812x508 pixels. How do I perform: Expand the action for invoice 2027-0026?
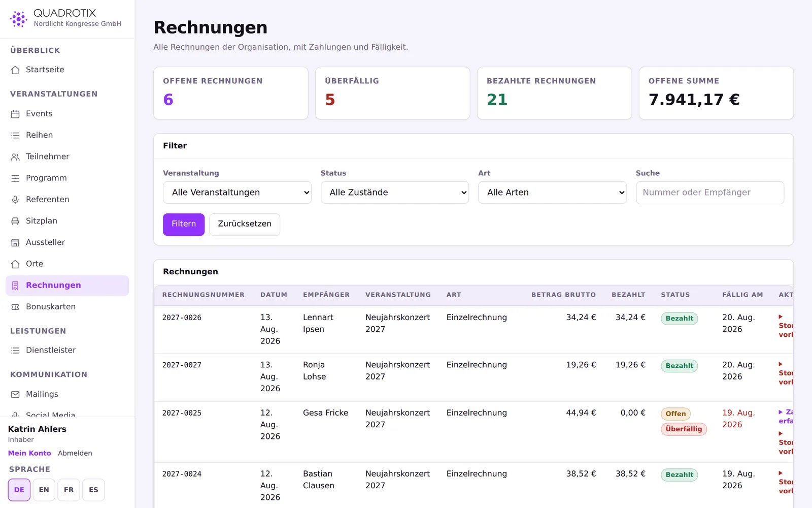tap(786, 326)
